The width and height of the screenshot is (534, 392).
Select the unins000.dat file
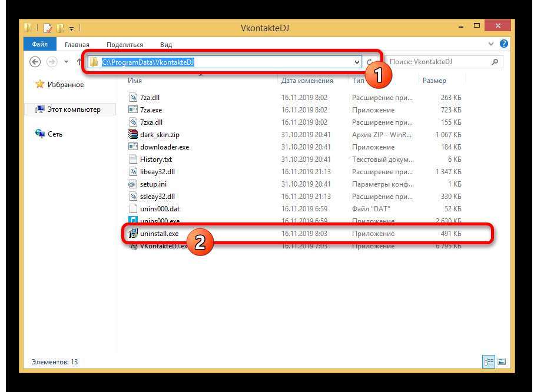pos(160,209)
